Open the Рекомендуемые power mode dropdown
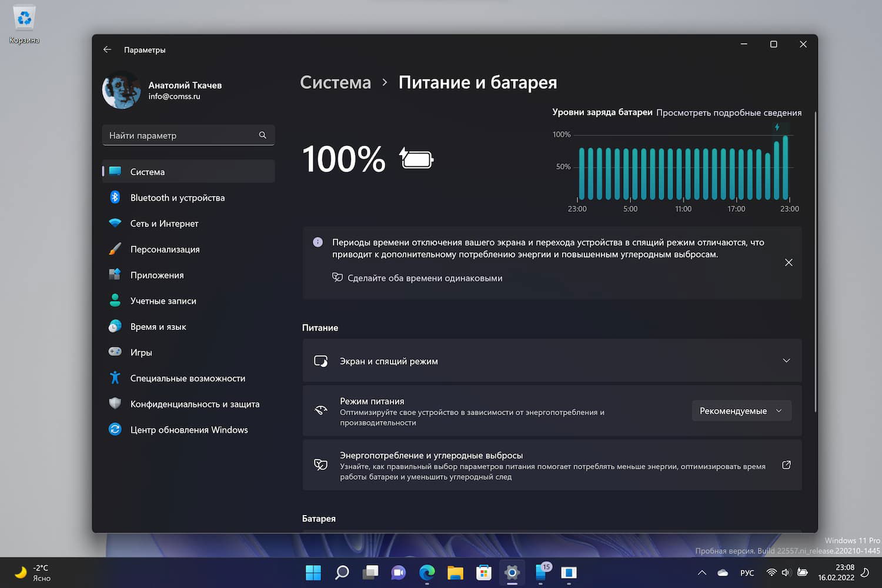This screenshot has width=882, height=588. pos(741,411)
